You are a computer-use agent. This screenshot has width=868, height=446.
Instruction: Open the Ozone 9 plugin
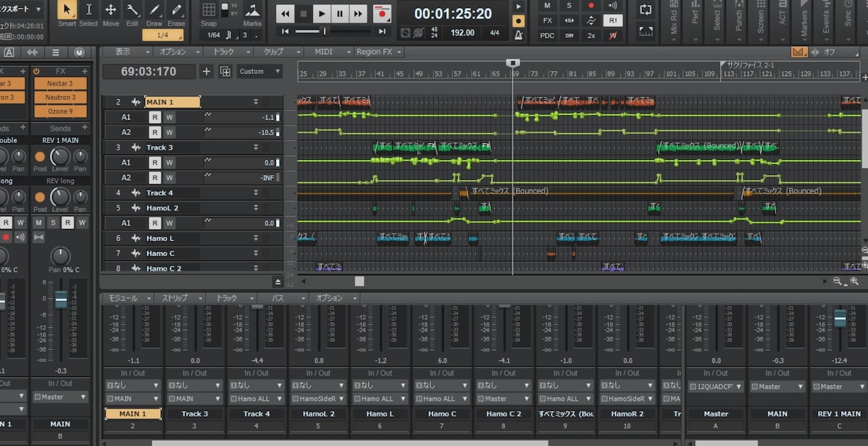pyautogui.click(x=60, y=111)
